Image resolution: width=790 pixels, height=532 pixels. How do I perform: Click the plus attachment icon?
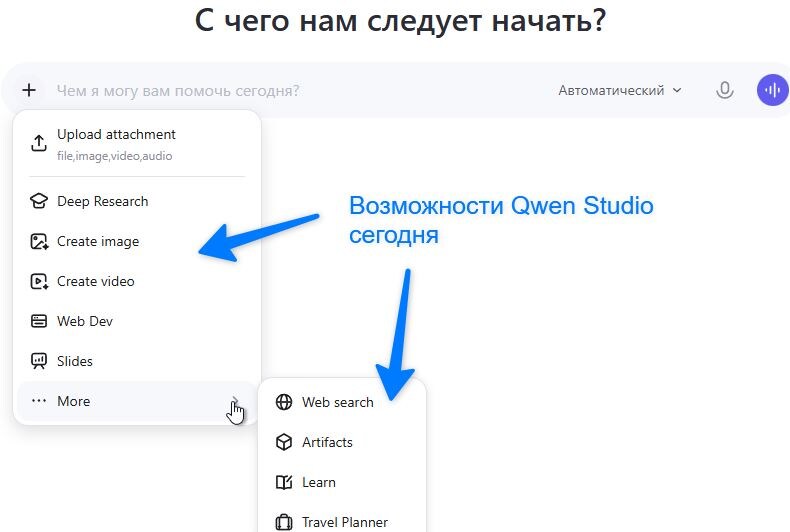pos(29,90)
